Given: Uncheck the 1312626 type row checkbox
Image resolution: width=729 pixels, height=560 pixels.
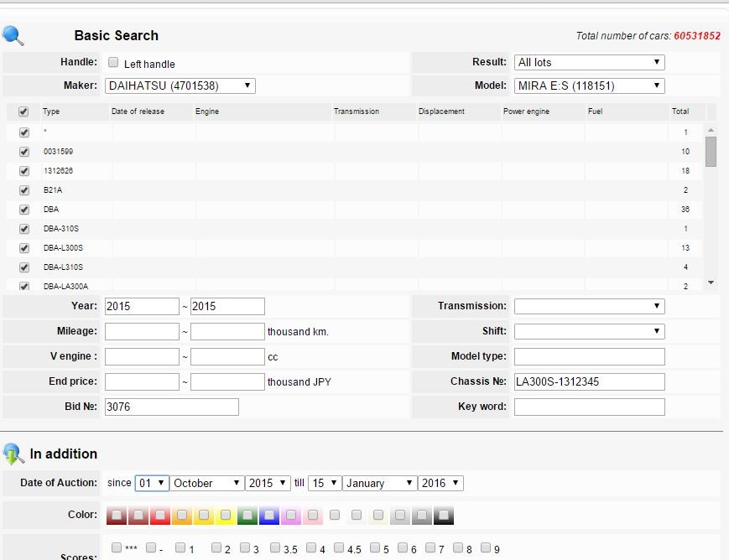Looking at the screenshot, I should 24,171.
